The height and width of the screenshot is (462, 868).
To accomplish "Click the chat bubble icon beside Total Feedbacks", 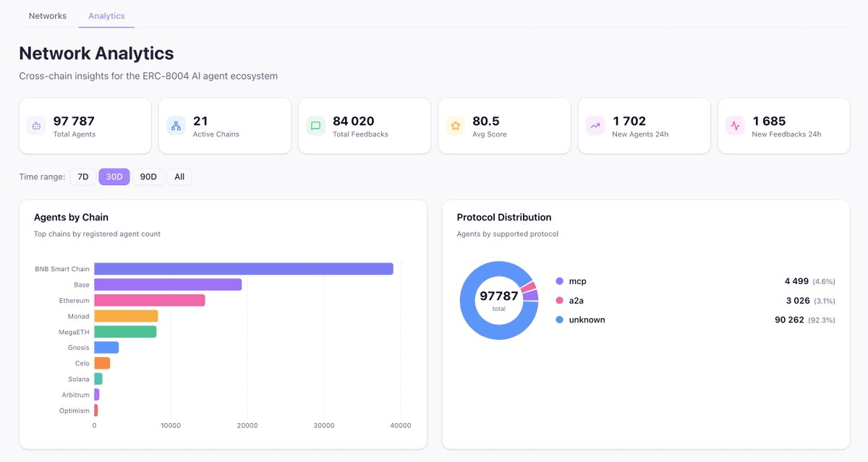I will 315,126.
